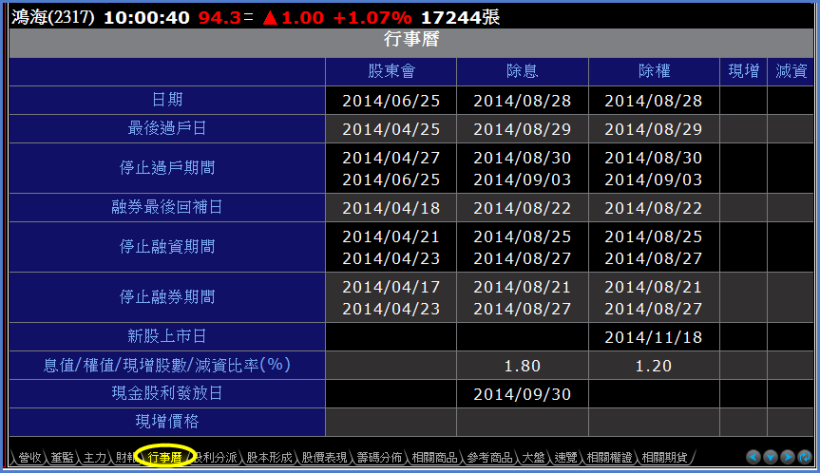This screenshot has height=473, width=820.
Task: Switch to the 相關權證 tab
Action: coord(609,457)
